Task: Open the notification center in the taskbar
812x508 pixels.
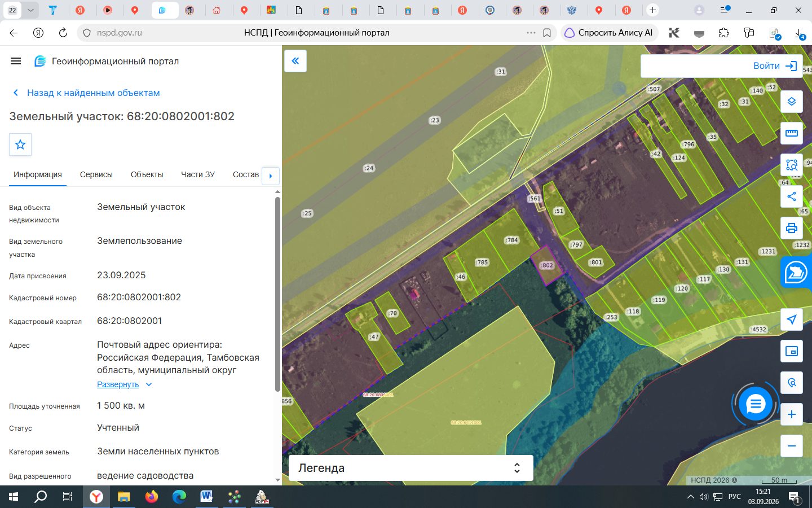Action: (795, 497)
